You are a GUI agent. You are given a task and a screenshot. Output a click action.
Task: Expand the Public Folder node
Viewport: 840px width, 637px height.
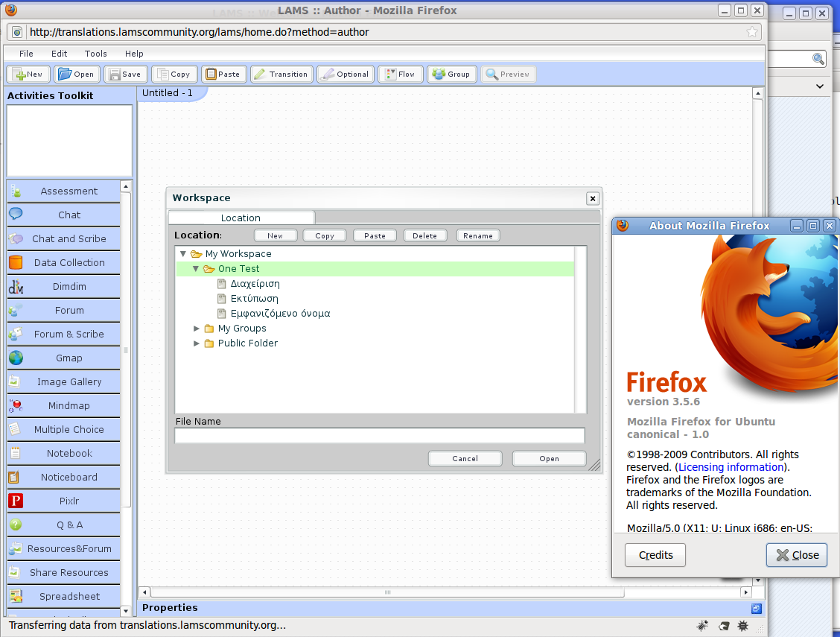(x=197, y=343)
